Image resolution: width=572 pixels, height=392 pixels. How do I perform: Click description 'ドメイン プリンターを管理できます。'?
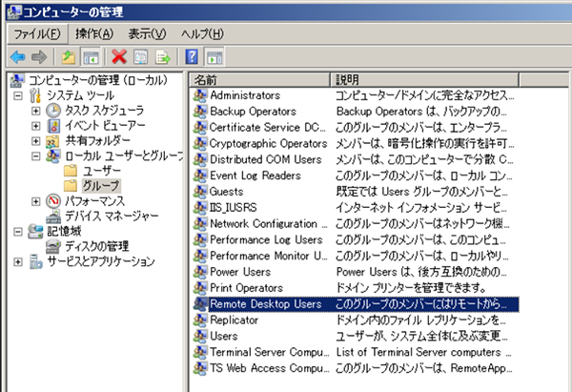click(x=411, y=288)
